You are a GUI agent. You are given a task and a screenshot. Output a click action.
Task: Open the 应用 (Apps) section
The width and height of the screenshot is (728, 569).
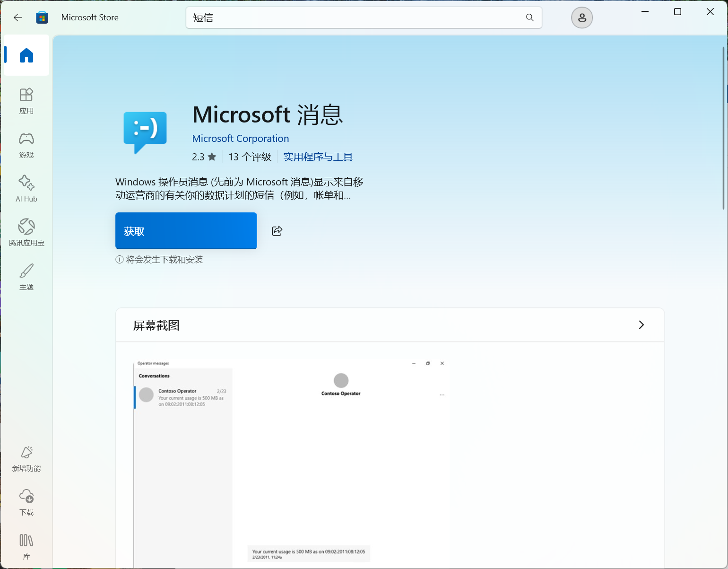26,101
